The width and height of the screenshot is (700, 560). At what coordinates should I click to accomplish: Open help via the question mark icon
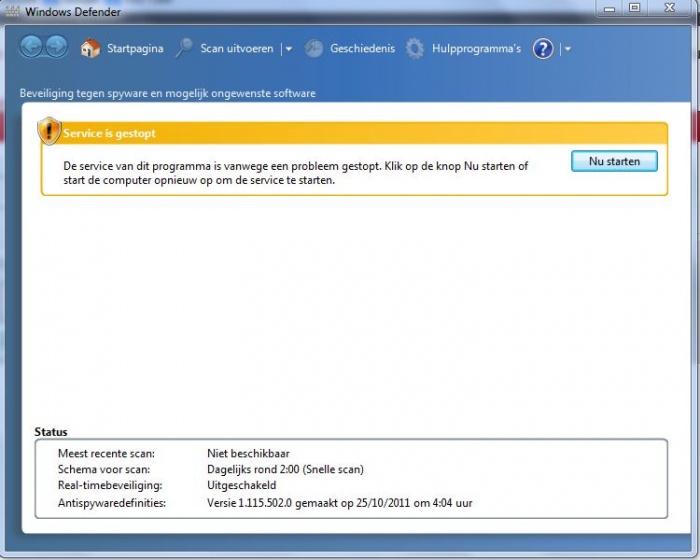point(543,49)
